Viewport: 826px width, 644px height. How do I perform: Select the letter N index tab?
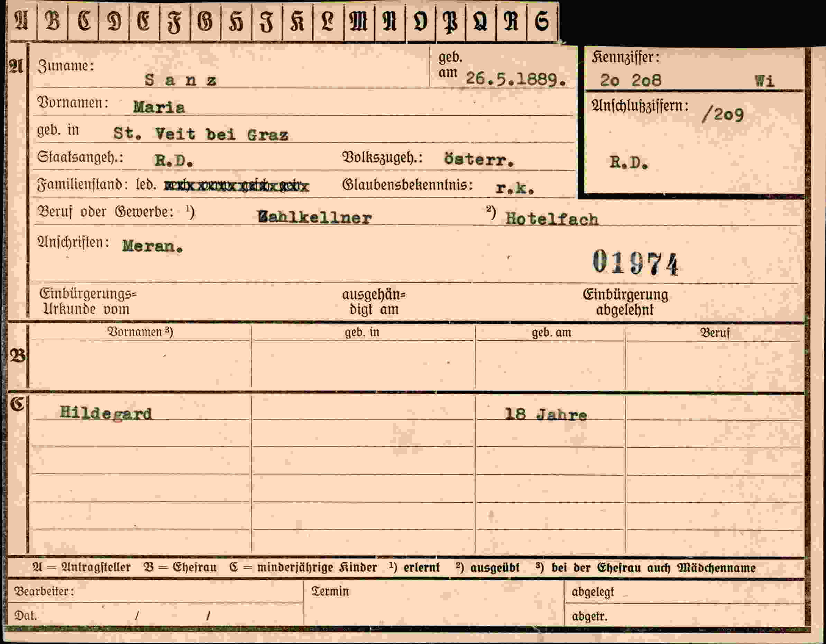(x=390, y=21)
